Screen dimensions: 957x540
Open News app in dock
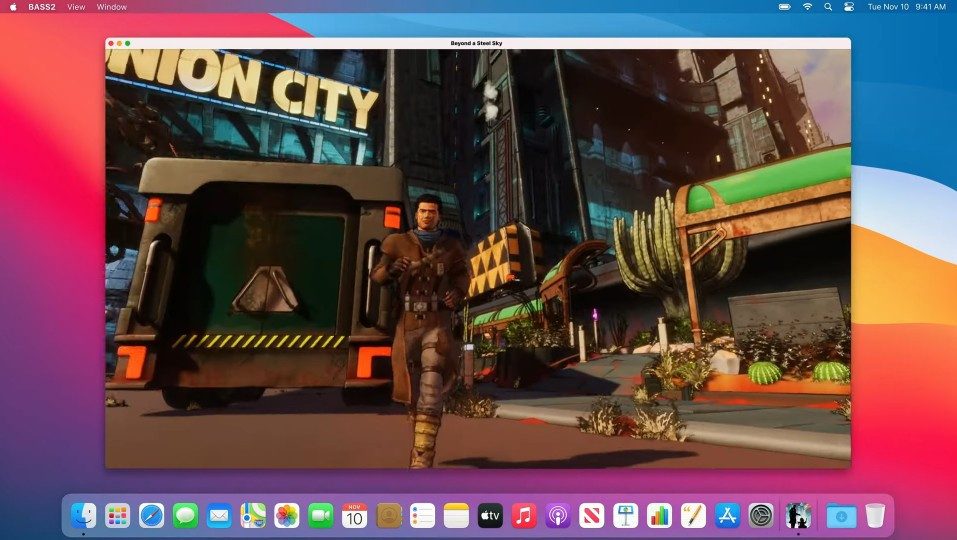(591, 516)
